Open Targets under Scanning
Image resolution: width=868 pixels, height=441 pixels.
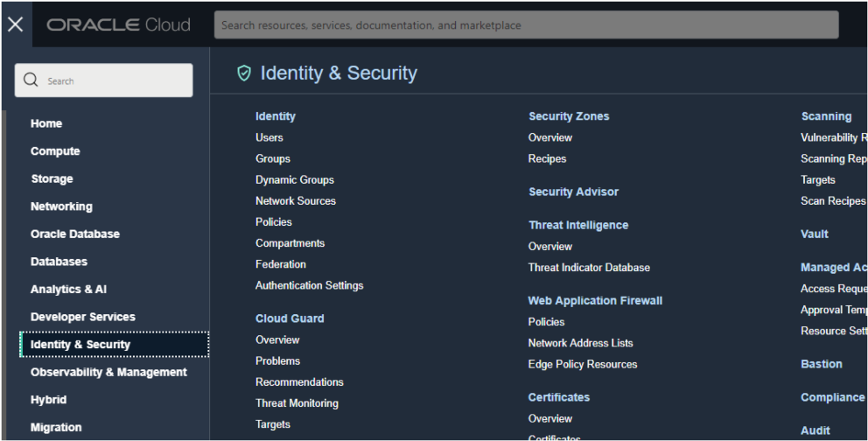[817, 180]
